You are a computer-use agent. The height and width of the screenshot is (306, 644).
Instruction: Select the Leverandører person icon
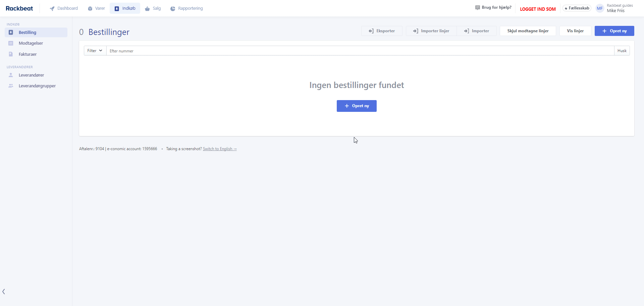11,75
